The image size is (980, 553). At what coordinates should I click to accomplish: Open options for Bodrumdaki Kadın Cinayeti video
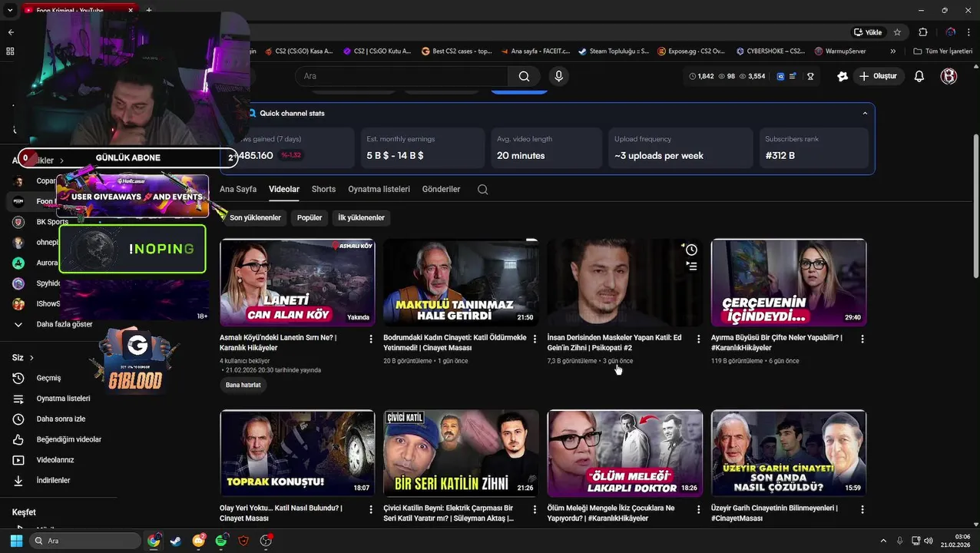(535, 339)
